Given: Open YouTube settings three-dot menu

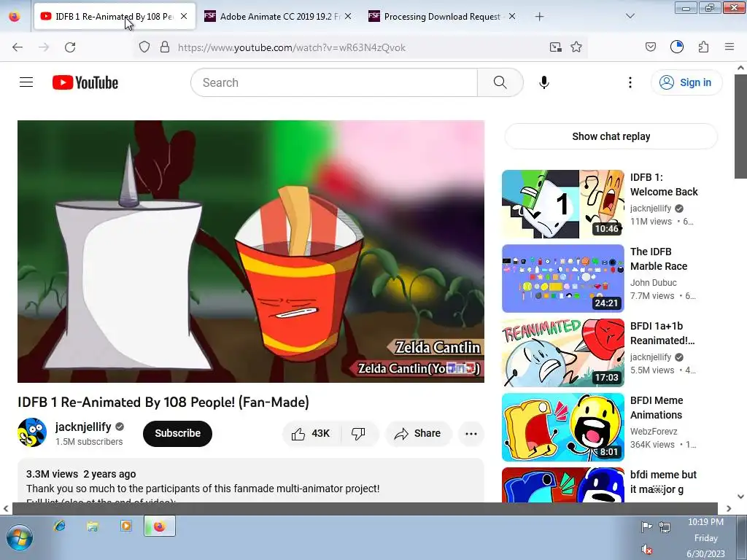Looking at the screenshot, I should click(630, 82).
